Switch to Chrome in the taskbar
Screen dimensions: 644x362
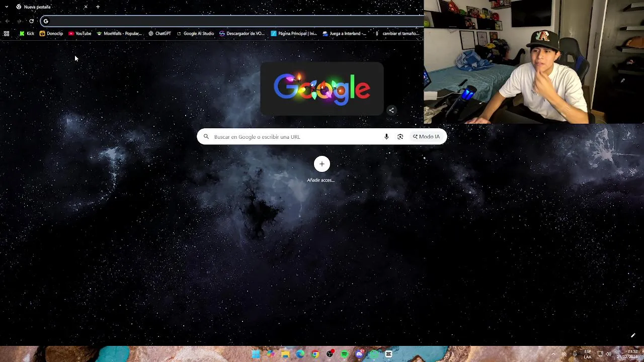click(x=315, y=354)
